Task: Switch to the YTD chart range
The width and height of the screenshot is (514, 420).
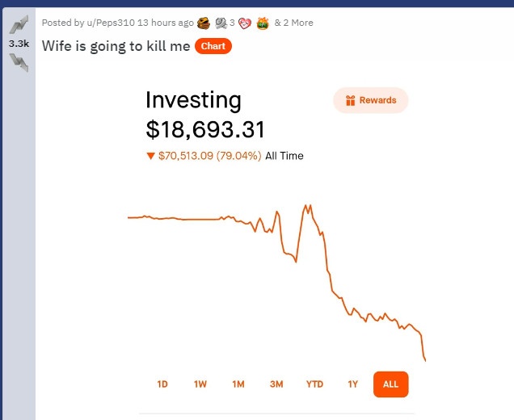Action: click(314, 384)
